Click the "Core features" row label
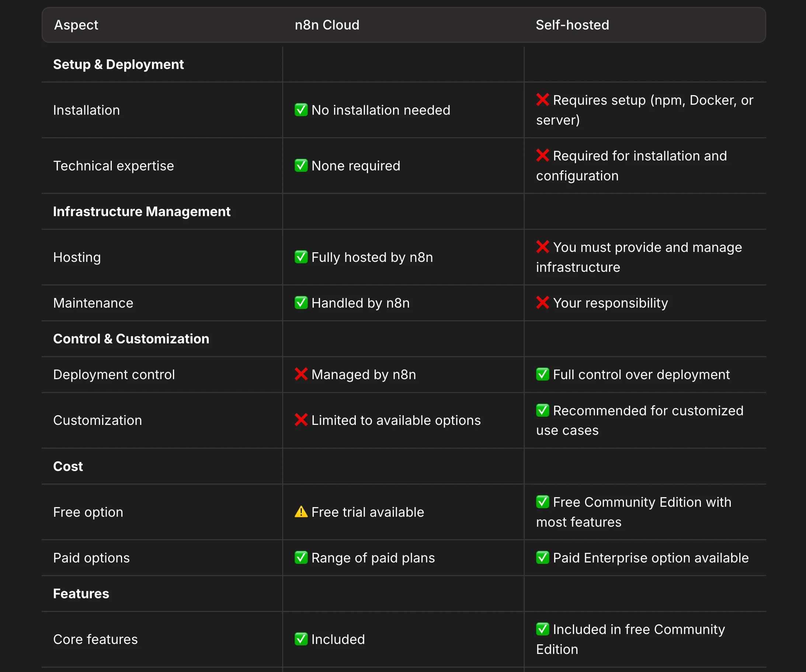Image resolution: width=806 pixels, height=672 pixels. (95, 640)
